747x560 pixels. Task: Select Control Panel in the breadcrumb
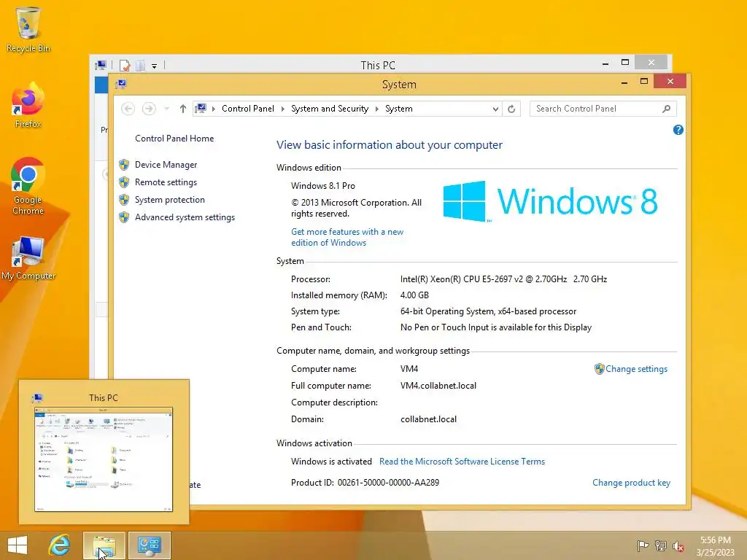pos(248,109)
